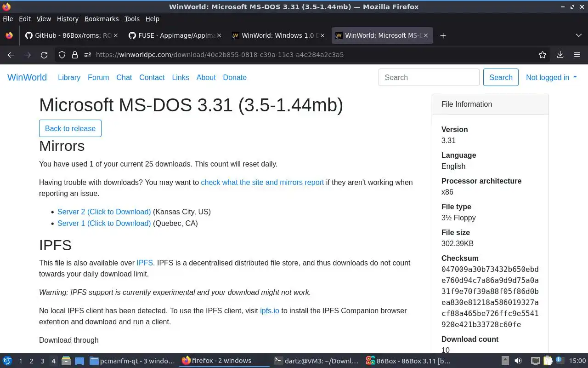The image size is (588, 368).
Task: Switch to virtual desktop 3
Action: click(42, 361)
